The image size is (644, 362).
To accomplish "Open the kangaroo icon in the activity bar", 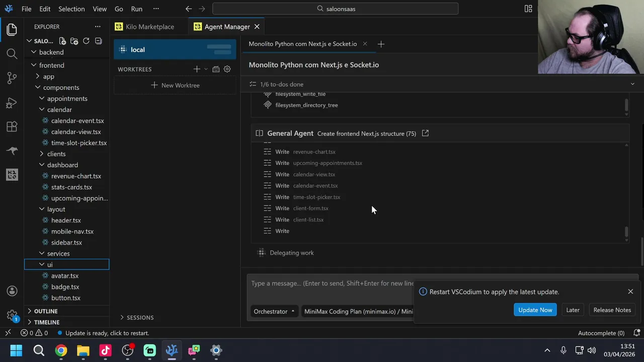I will pos(12,150).
